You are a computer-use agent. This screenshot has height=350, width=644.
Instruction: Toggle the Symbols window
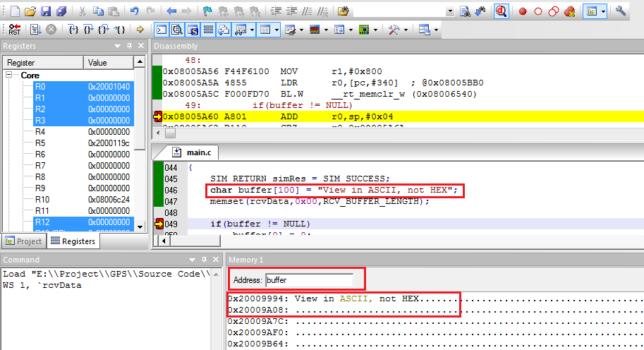(x=193, y=30)
